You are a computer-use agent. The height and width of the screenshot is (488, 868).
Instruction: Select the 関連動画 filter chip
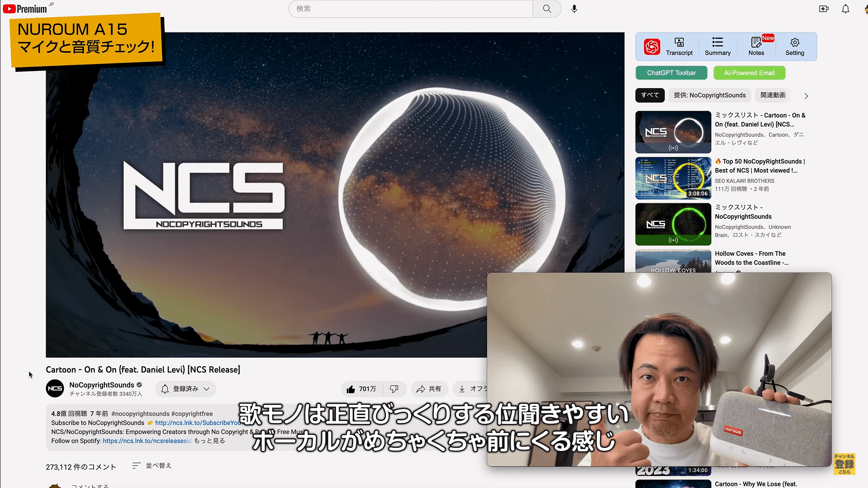pos(773,95)
